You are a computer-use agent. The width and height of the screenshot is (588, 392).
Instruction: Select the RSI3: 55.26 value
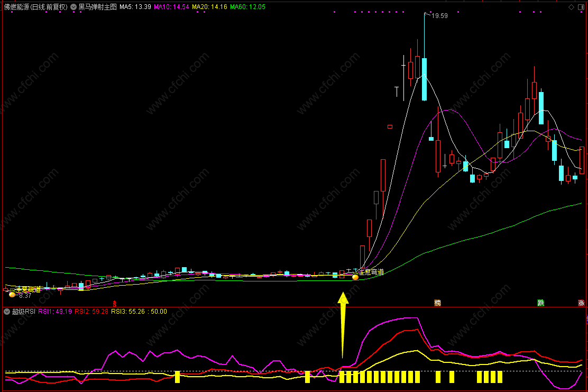tap(128, 312)
